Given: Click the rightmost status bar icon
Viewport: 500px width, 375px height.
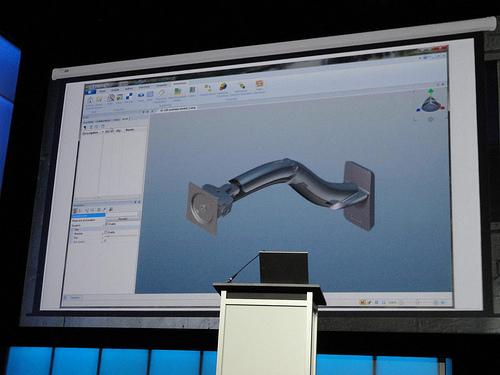Looking at the screenshot, I should pos(443,302).
